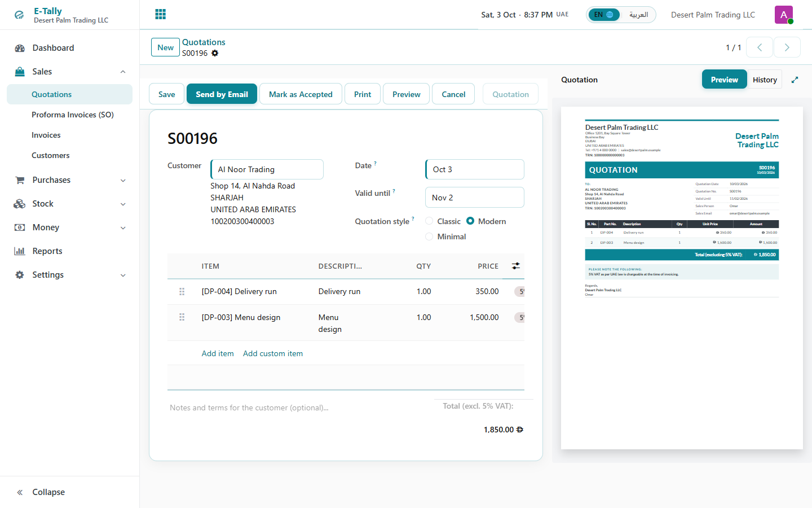812x508 pixels.
Task: Click the quotation document preview thumbnail
Action: coord(682,278)
